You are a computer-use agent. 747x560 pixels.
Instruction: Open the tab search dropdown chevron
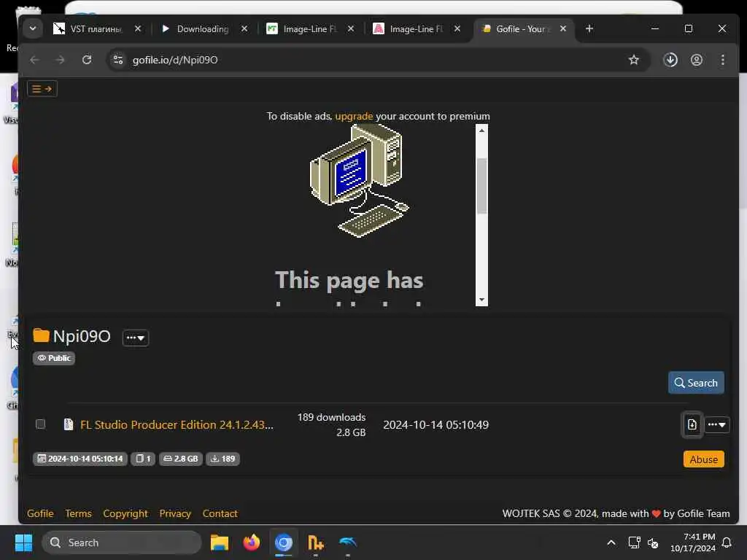[33, 29]
